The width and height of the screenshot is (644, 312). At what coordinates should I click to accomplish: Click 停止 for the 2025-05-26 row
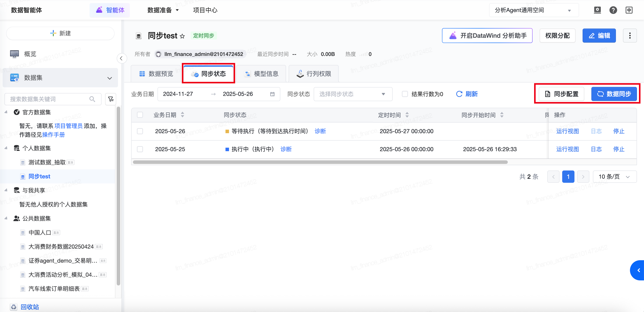point(619,131)
